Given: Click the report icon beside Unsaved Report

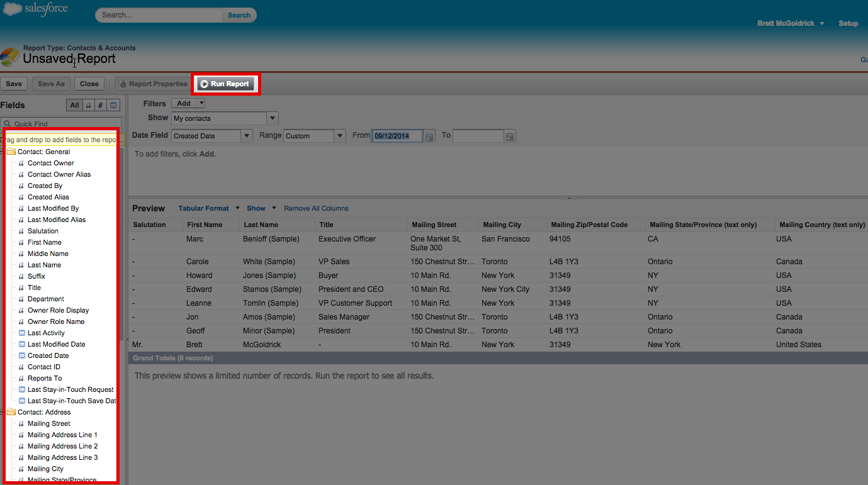Looking at the screenshot, I should 9,57.
